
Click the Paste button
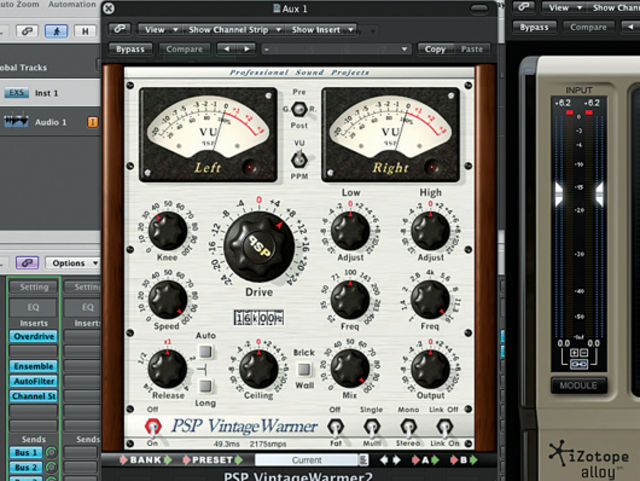point(472,49)
